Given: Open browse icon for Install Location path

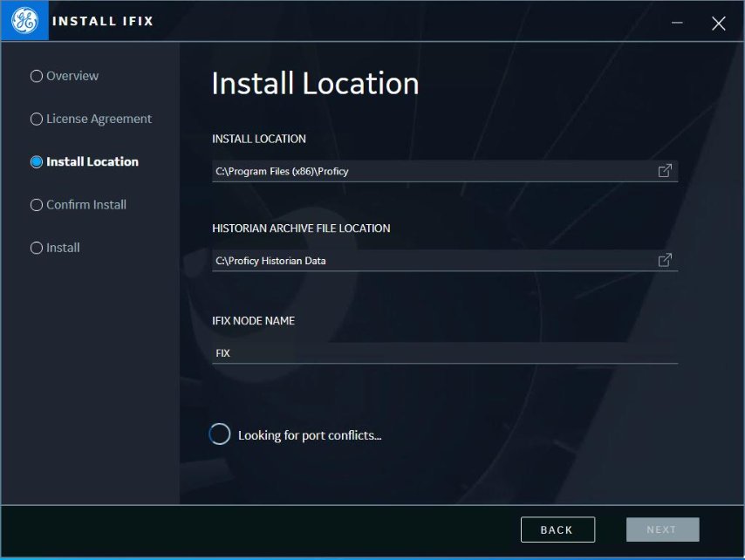Looking at the screenshot, I should coord(665,170).
